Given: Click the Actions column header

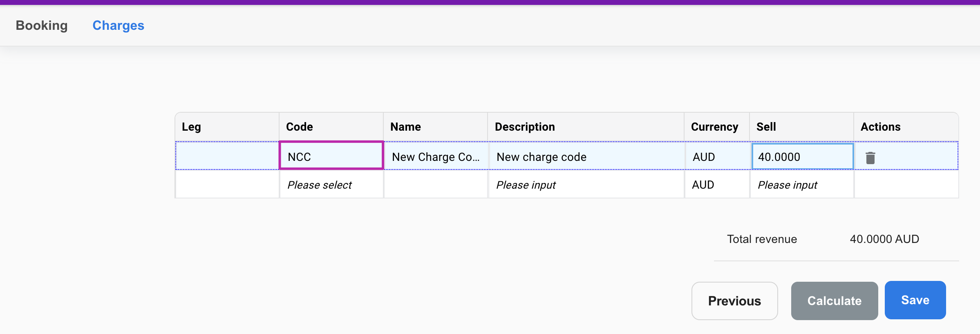Looking at the screenshot, I should 906,127.
